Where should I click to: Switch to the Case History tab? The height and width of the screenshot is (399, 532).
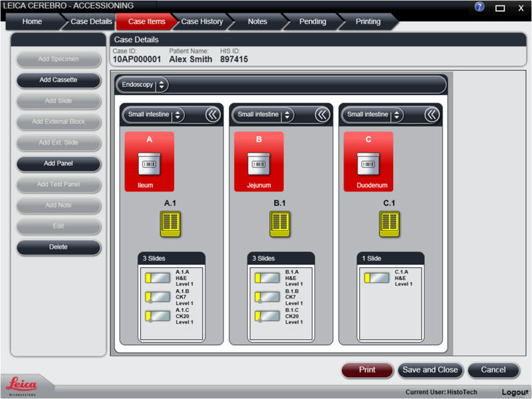coord(201,22)
